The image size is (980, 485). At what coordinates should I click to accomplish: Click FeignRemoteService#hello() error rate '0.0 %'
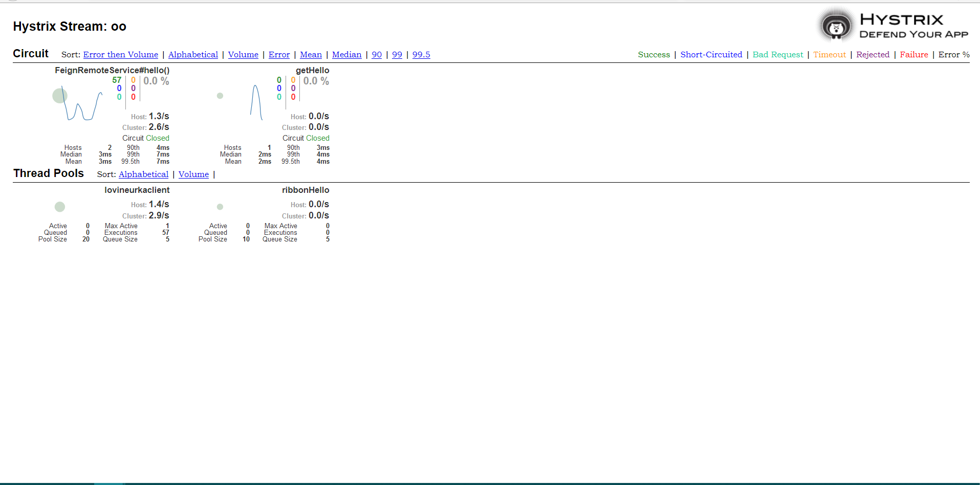(x=156, y=81)
